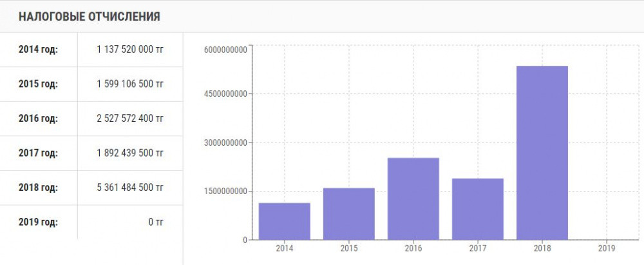The height and width of the screenshot is (265, 644).
Task: Select the '2014 год:' row label
Action: (38, 49)
